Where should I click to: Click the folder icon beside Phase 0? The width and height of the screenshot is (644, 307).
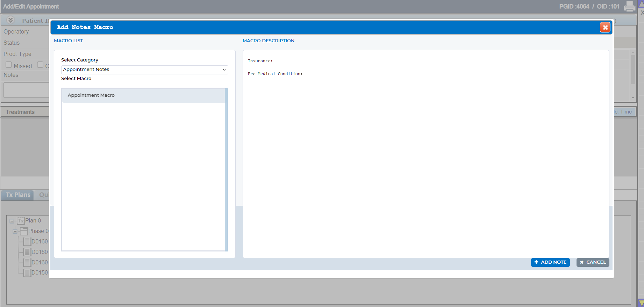click(24, 231)
